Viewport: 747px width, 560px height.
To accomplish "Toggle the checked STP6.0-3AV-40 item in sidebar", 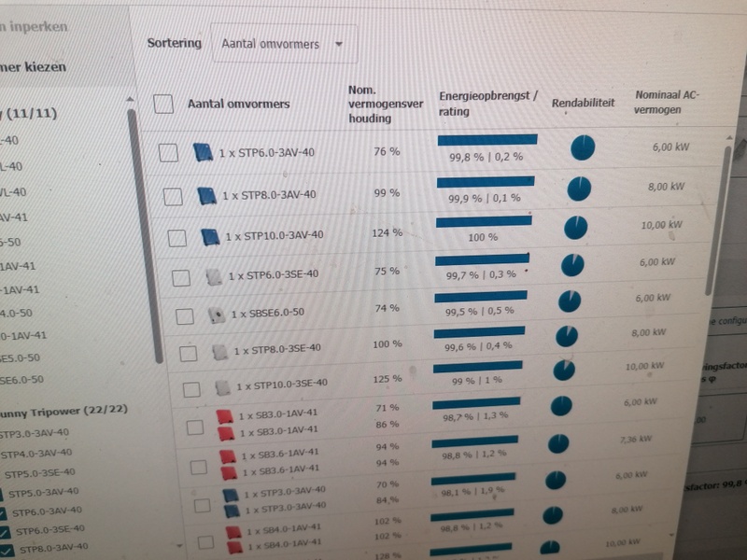I will tap(3, 512).
